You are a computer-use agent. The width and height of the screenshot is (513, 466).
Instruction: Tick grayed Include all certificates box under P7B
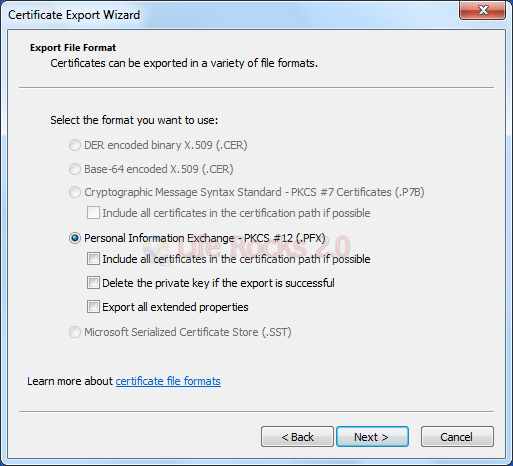click(93, 213)
